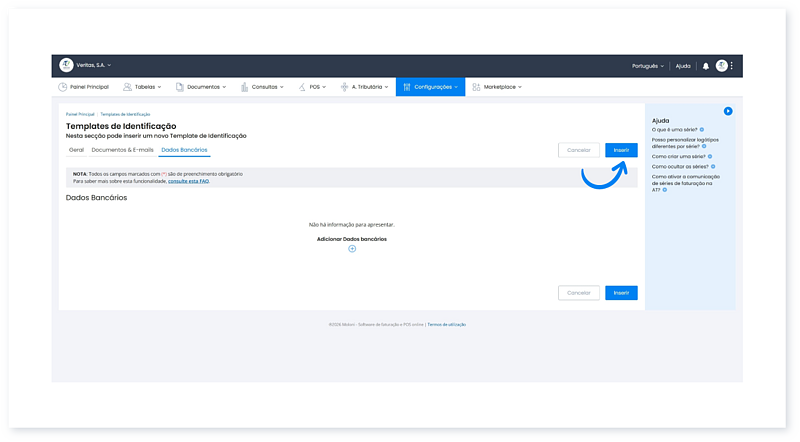
Task: Click the lower Cancelar button
Action: point(579,293)
